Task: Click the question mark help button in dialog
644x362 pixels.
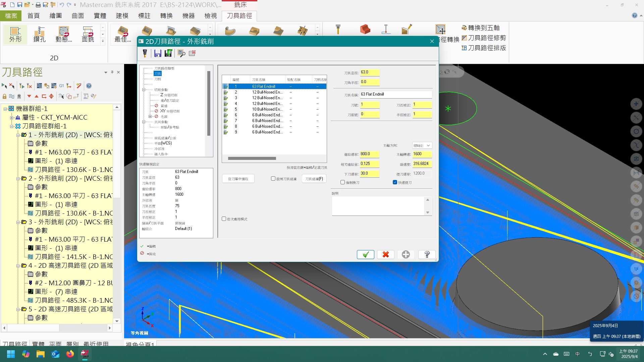Action: [x=427, y=255]
